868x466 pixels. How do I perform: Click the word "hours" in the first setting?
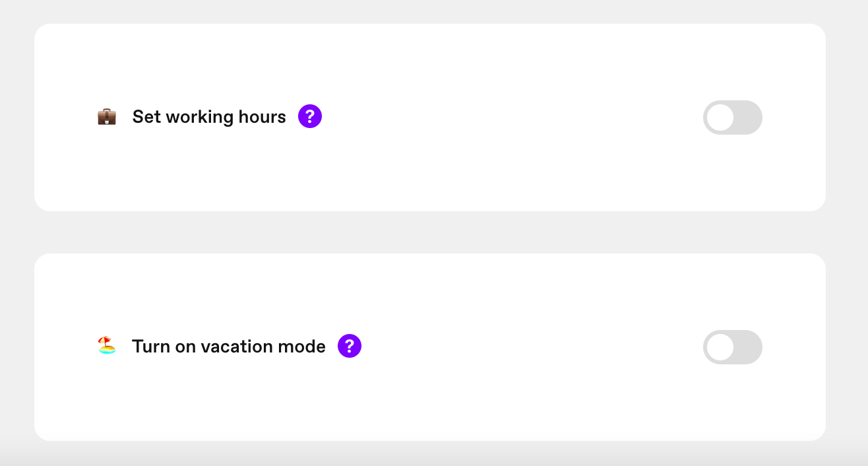[x=263, y=117]
